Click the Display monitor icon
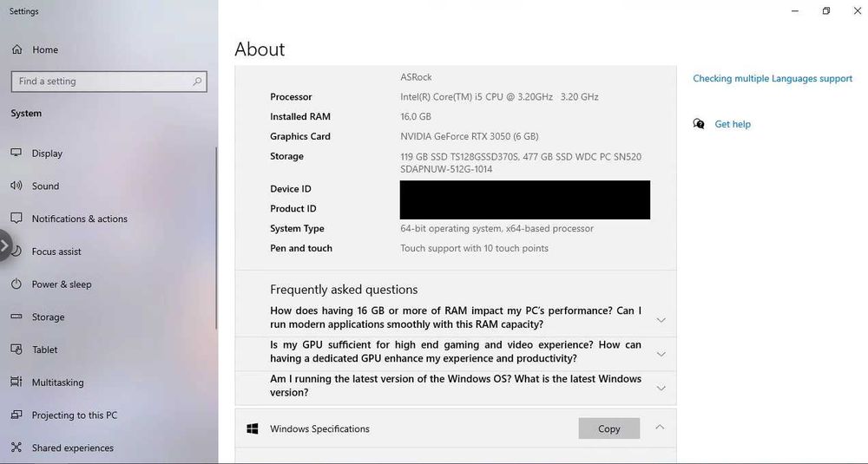Image resolution: width=868 pixels, height=464 pixels. (16, 153)
